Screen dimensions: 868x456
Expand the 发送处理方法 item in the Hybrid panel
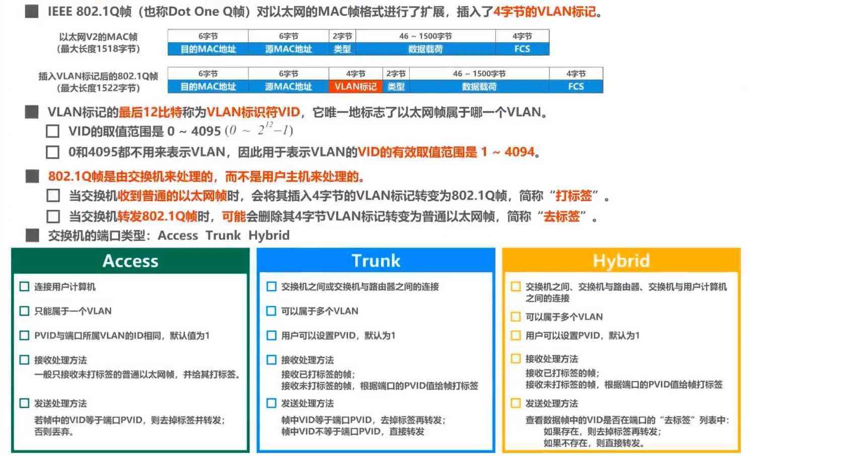point(553,403)
